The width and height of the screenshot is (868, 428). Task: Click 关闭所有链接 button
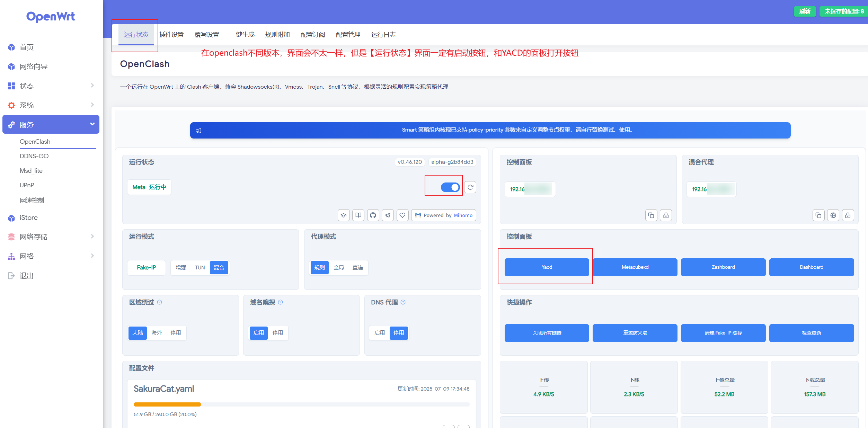click(547, 333)
